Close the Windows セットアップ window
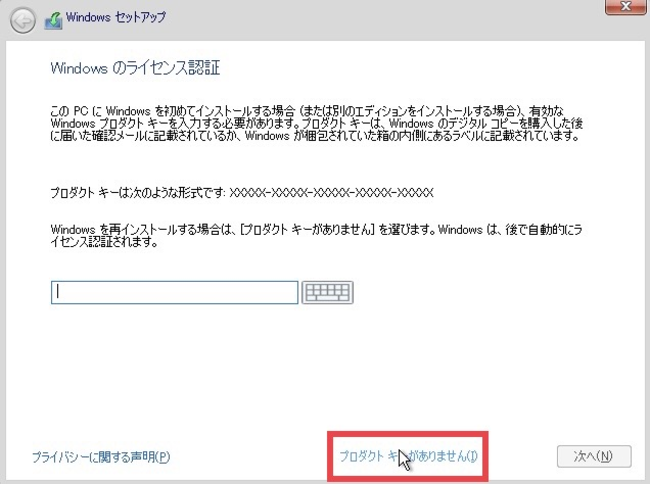Image resolution: width=650 pixels, height=485 pixels. pyautogui.click(x=626, y=7)
